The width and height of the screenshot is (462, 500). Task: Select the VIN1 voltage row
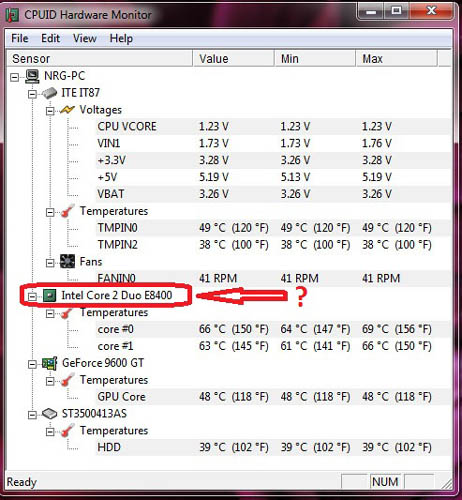[x=273, y=143]
